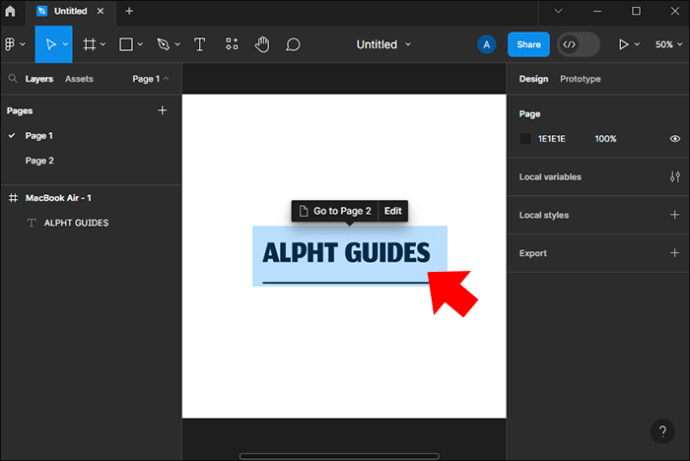Switch to the Prototype tab

click(x=580, y=79)
